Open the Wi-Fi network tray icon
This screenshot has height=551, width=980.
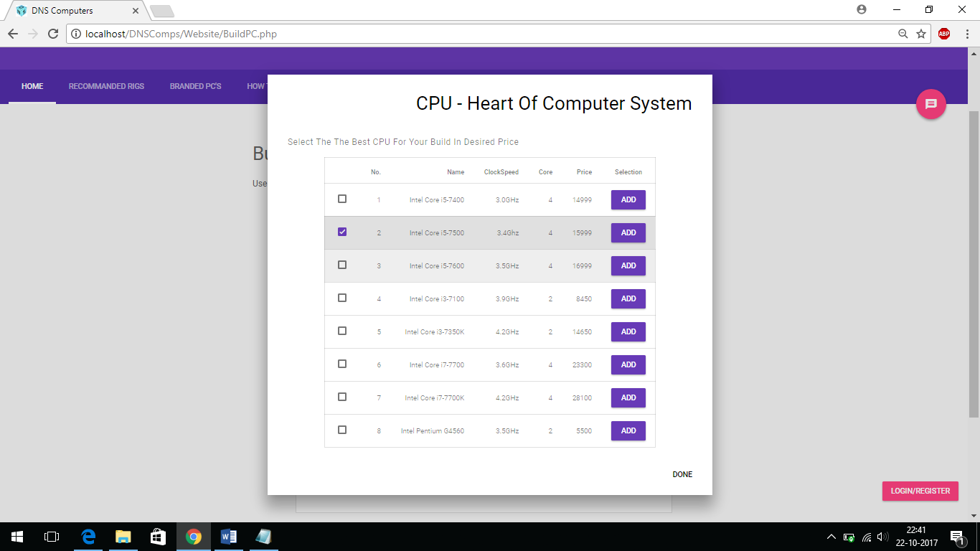tap(867, 537)
